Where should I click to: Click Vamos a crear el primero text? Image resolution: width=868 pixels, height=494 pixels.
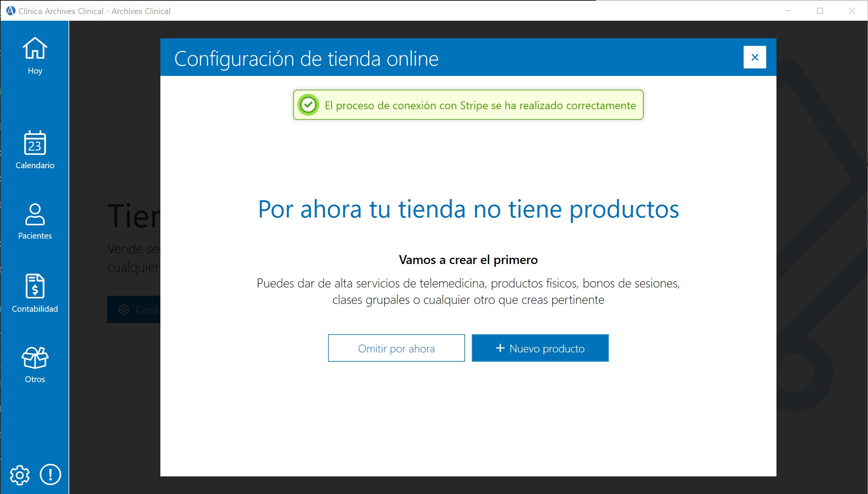coord(468,259)
